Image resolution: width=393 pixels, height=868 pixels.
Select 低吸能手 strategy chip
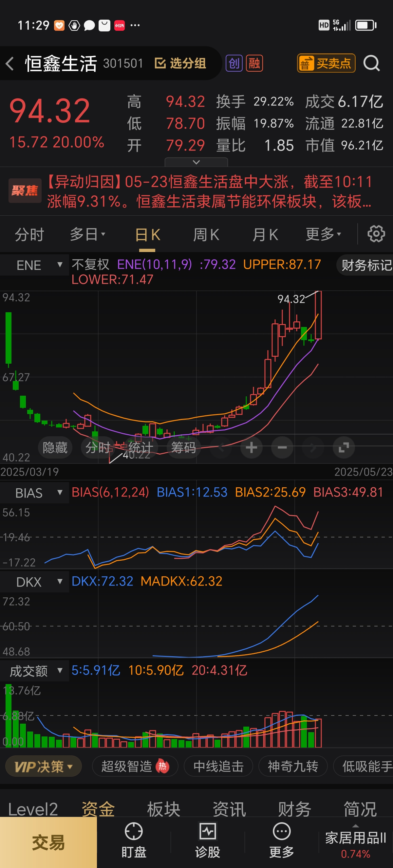pyautogui.click(x=363, y=767)
